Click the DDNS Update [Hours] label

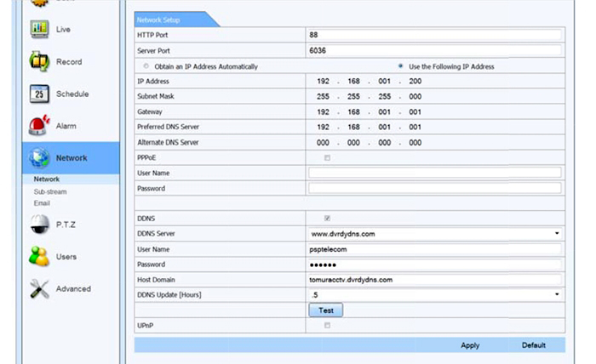[169, 294]
